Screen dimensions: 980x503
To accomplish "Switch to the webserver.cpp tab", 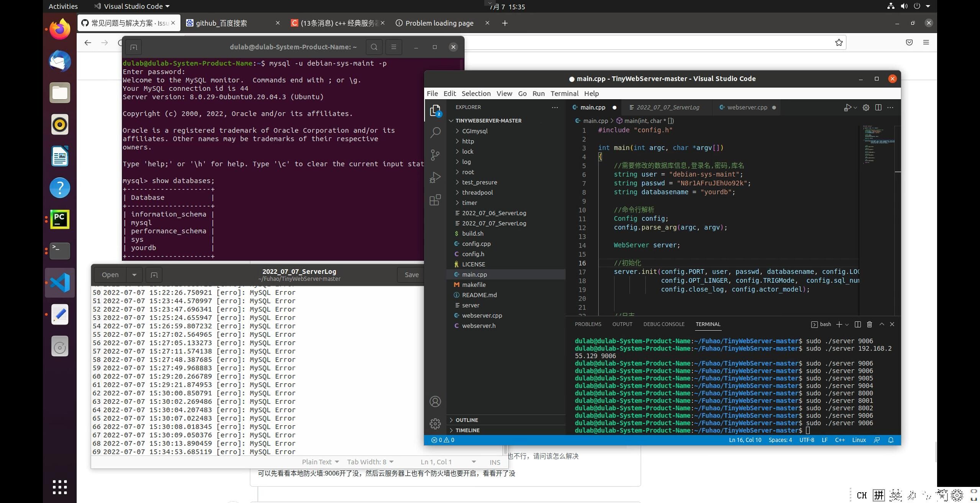I will pos(745,107).
